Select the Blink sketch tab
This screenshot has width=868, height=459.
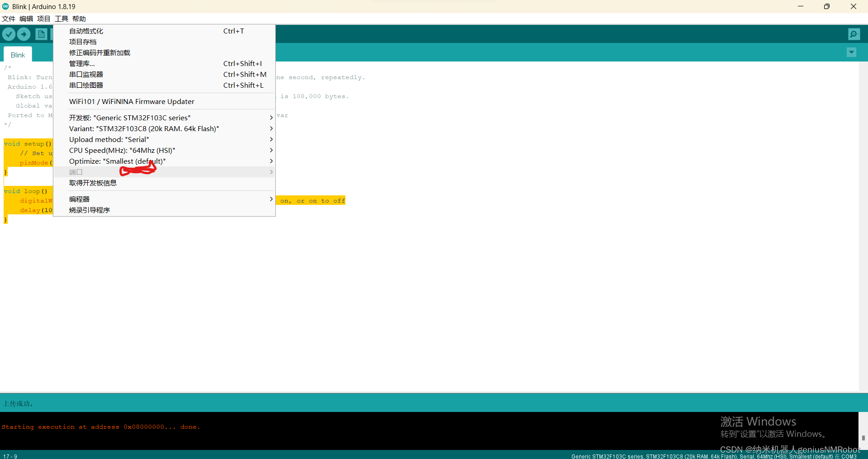18,55
